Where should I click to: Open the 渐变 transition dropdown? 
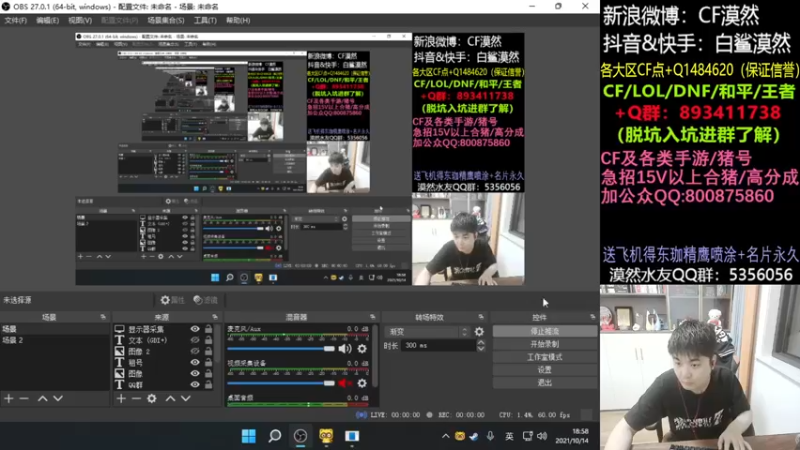pyautogui.click(x=427, y=332)
